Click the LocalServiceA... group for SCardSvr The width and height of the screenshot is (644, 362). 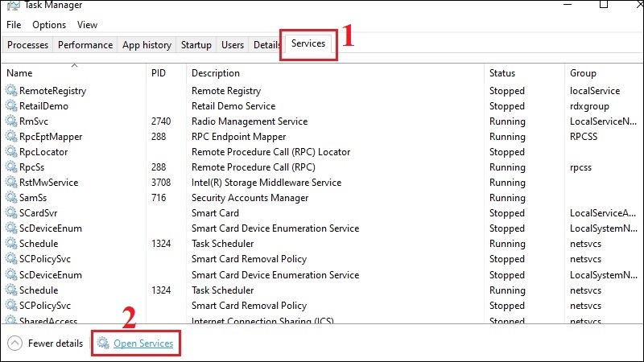[603, 213]
